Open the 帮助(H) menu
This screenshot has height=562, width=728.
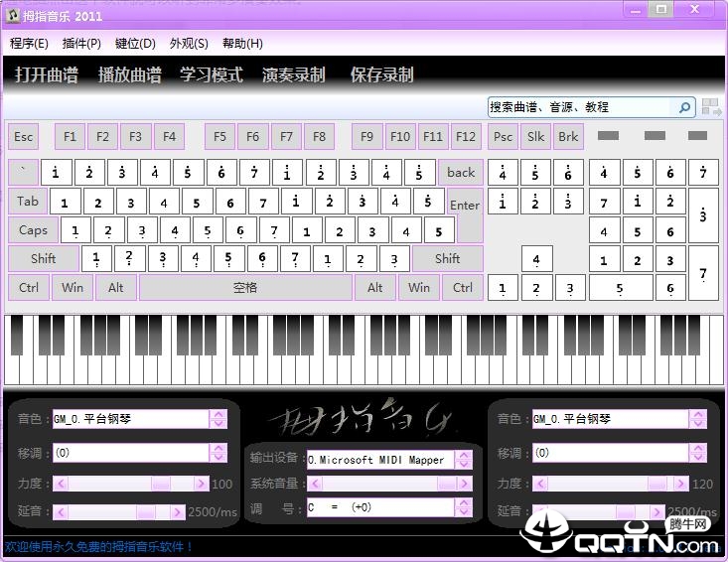click(x=242, y=44)
